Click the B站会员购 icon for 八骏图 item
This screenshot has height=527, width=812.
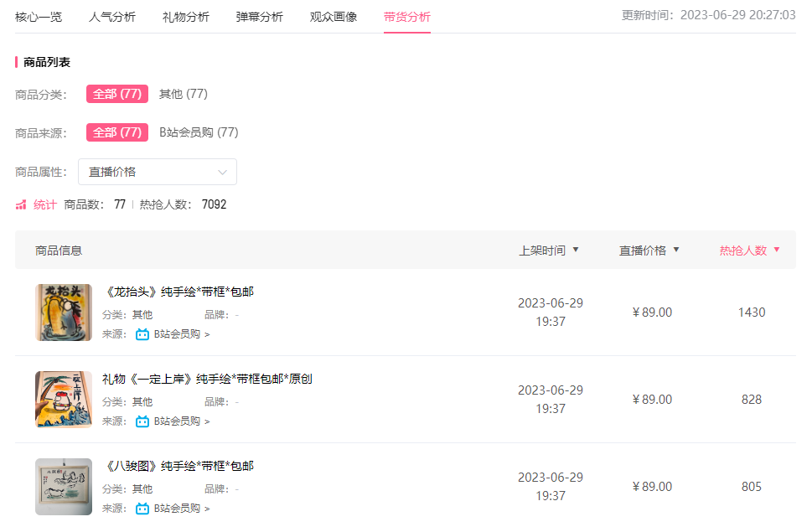coord(142,509)
